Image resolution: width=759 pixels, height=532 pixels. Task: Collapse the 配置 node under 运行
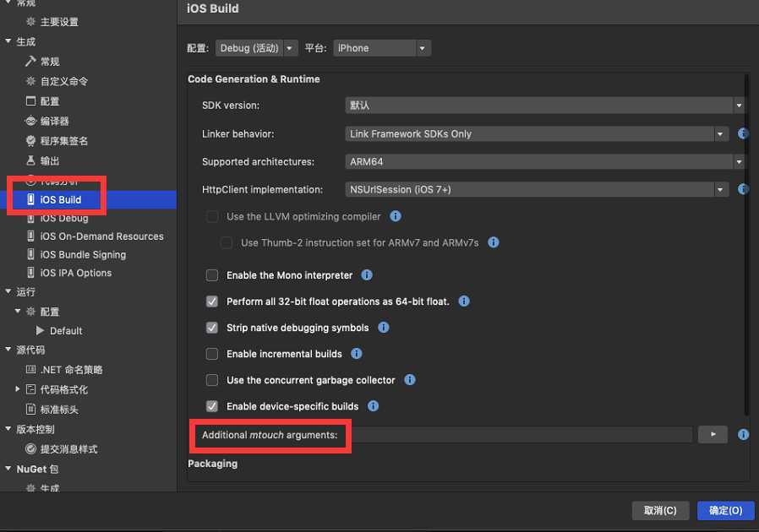pos(18,311)
